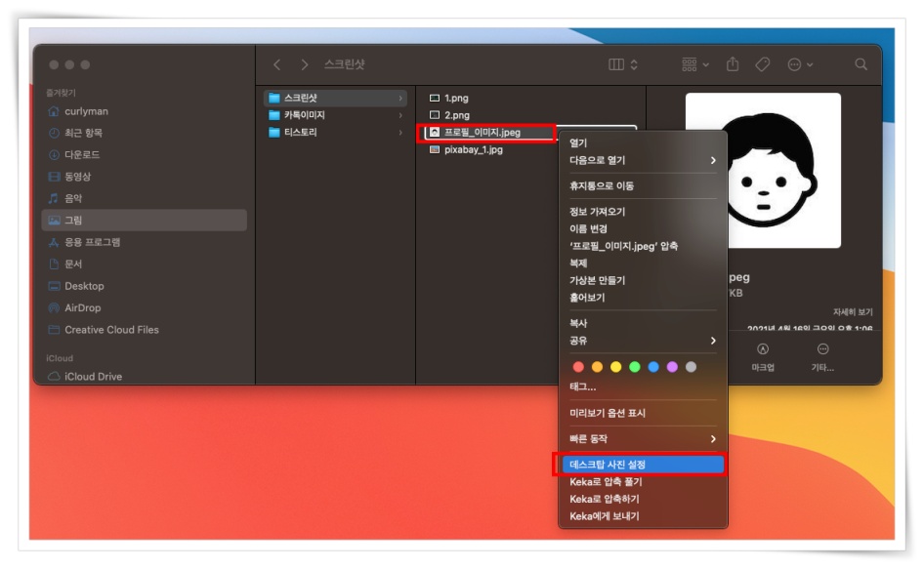
Task: Choose 태그... in the context menu
Action: pos(643,387)
